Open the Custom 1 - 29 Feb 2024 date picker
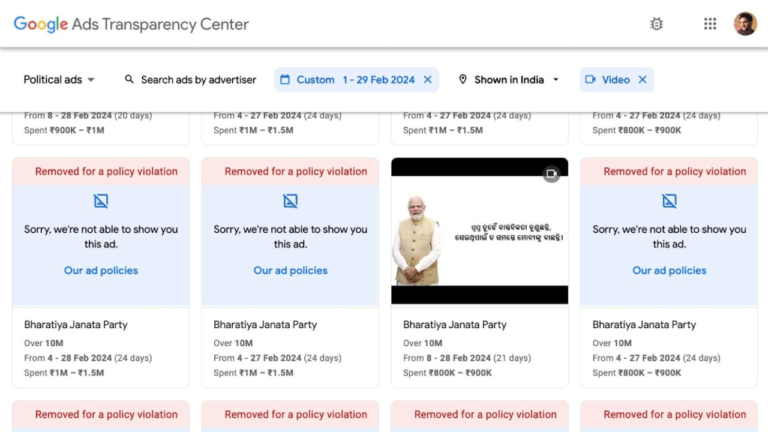This screenshot has width=768, height=432. (356, 79)
